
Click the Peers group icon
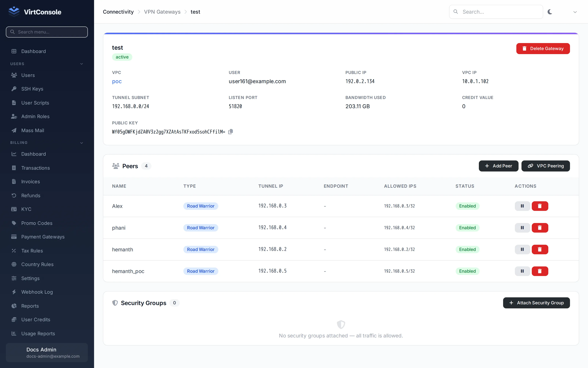[x=116, y=166]
